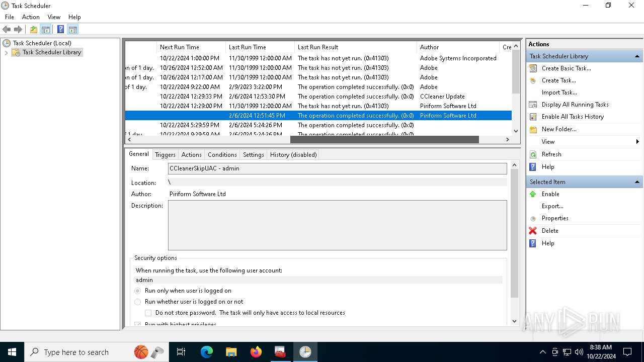Sort by Next Run Time column header

[191, 47]
